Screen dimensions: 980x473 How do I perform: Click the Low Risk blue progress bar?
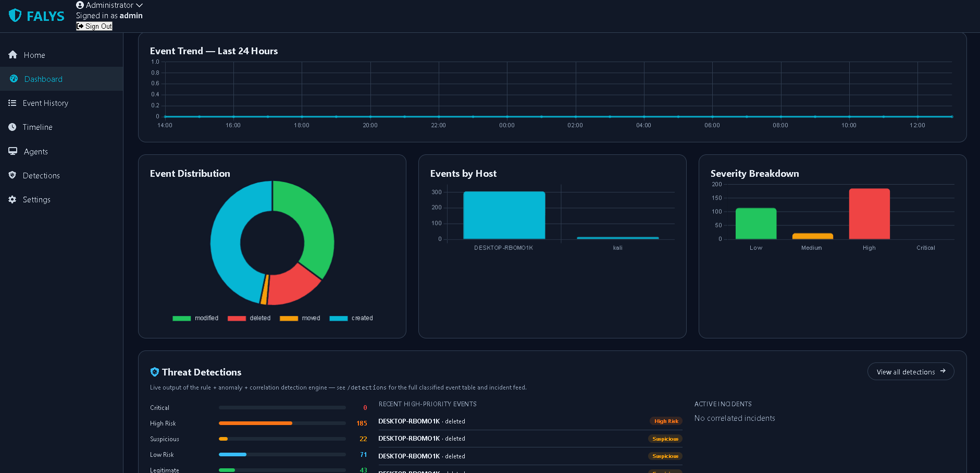coord(232,454)
